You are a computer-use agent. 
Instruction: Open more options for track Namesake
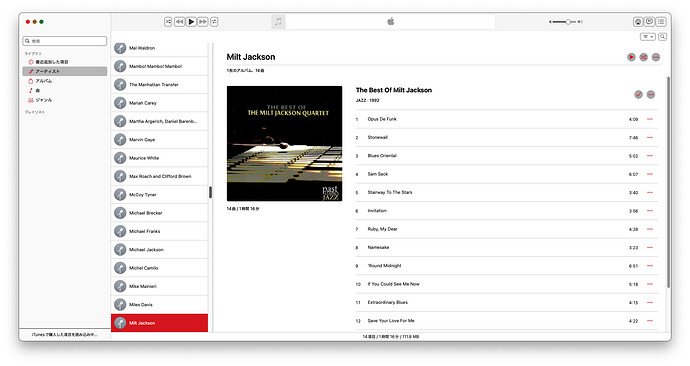point(650,248)
